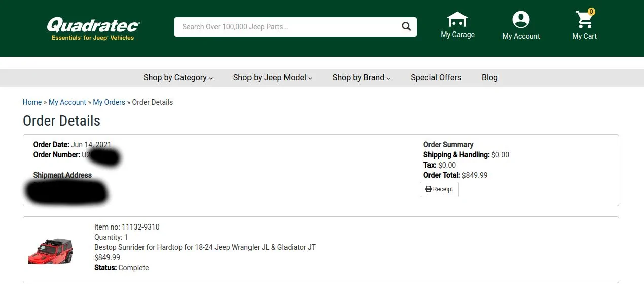Go to Home breadcrumb link
This screenshot has height=290, width=644.
tap(32, 102)
